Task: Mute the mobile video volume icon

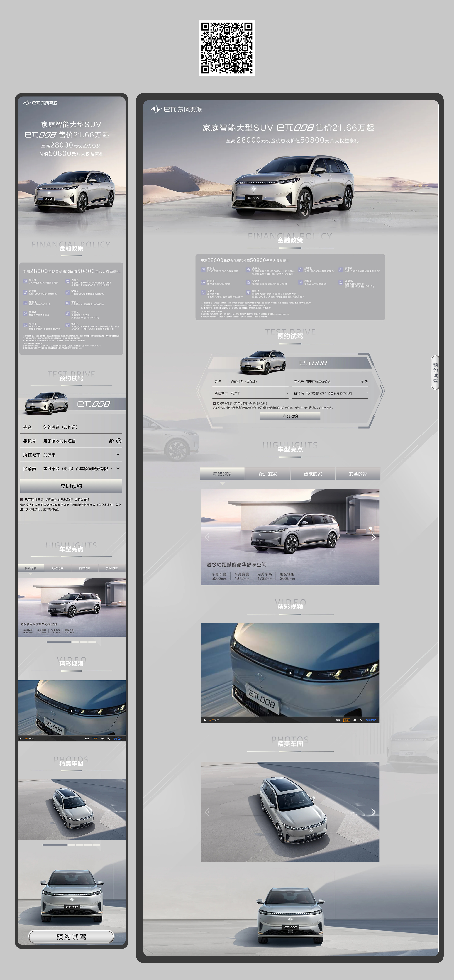Action: click(x=102, y=739)
